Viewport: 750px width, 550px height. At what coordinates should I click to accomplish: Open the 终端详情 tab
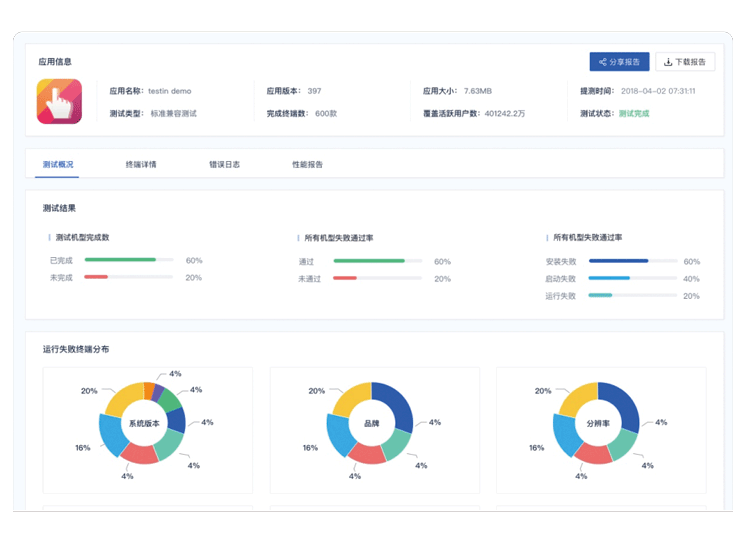click(141, 165)
